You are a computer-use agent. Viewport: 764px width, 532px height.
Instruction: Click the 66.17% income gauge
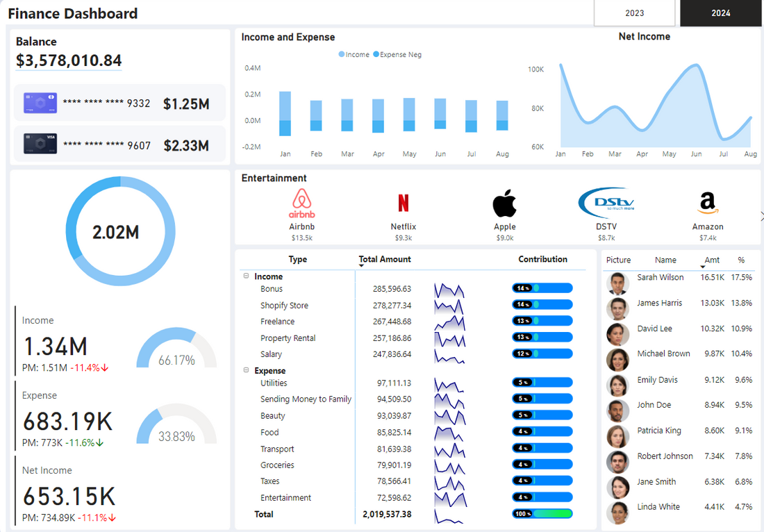[176, 348]
